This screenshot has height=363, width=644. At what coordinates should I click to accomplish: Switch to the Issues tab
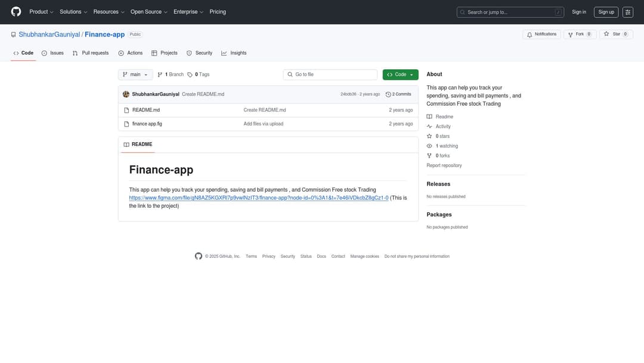point(52,53)
